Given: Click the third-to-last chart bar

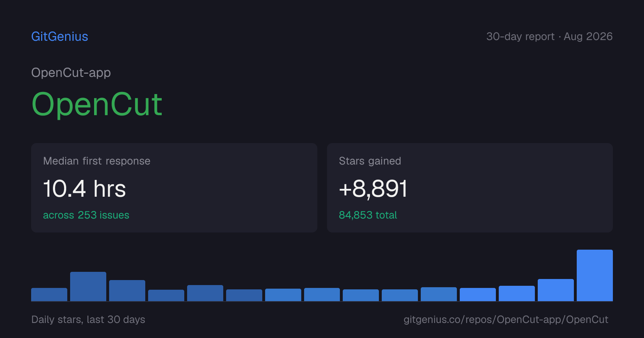Looking at the screenshot, I should 517,293.
